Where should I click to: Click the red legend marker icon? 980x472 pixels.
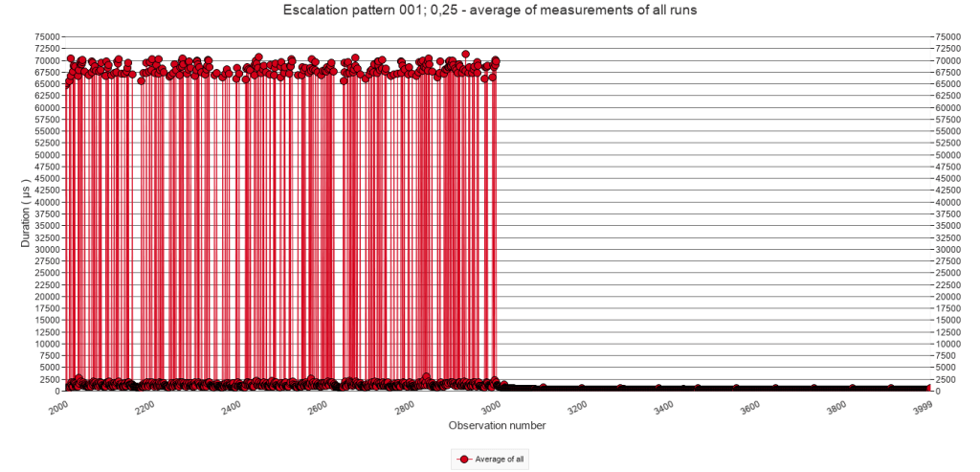pos(464,460)
